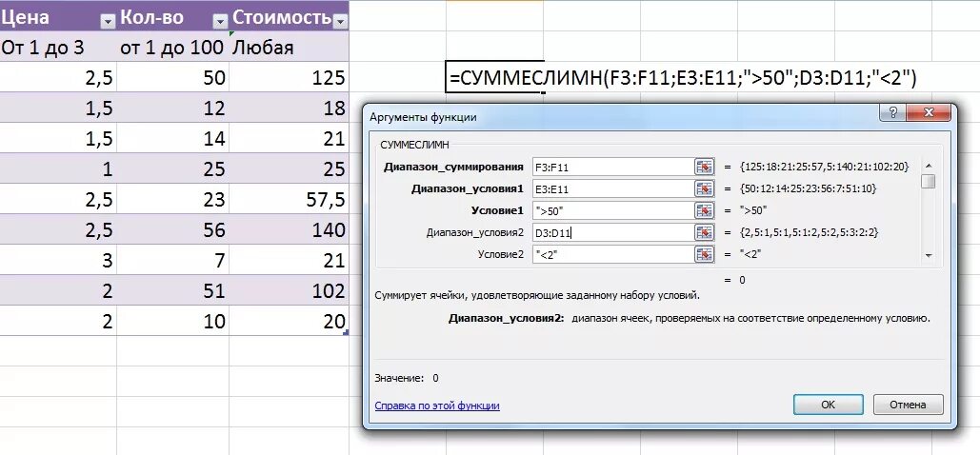Select Цена cell with value 1

coord(58,168)
